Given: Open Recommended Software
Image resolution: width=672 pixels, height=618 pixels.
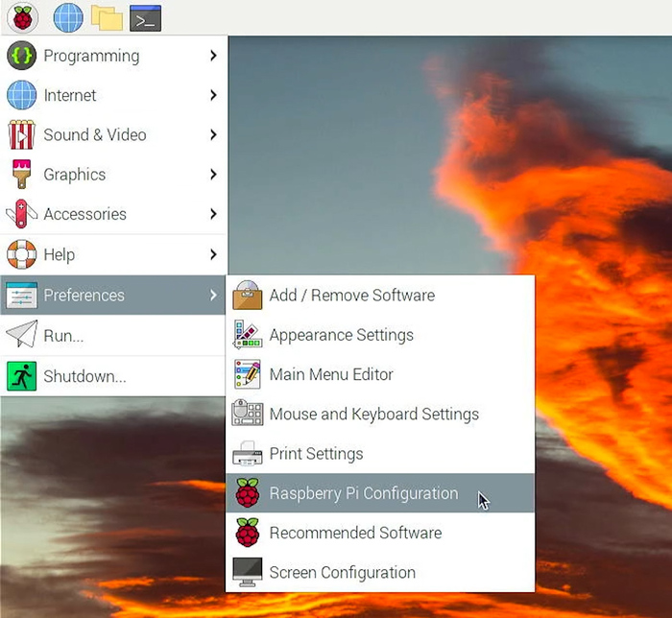Looking at the screenshot, I should click(380, 533).
